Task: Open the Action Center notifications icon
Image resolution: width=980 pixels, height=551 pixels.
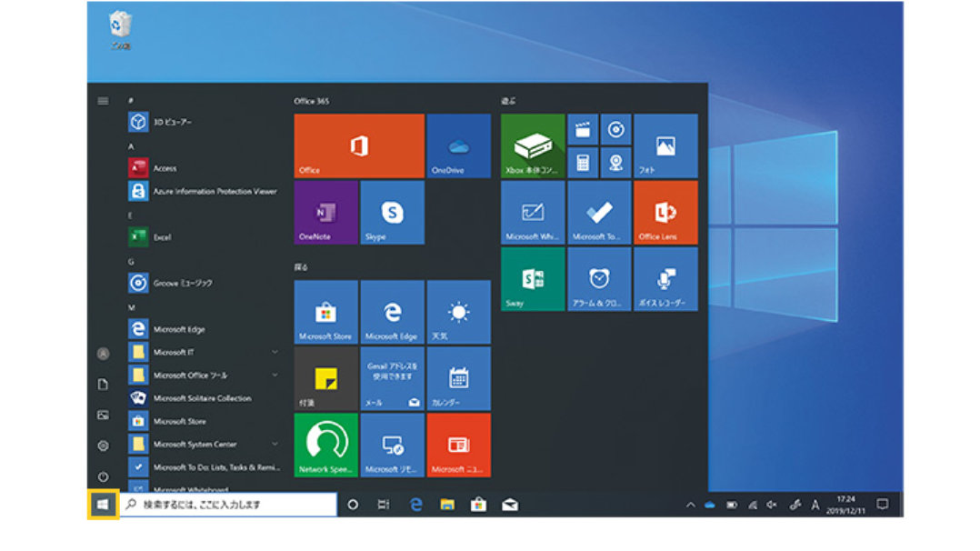Action: click(883, 505)
